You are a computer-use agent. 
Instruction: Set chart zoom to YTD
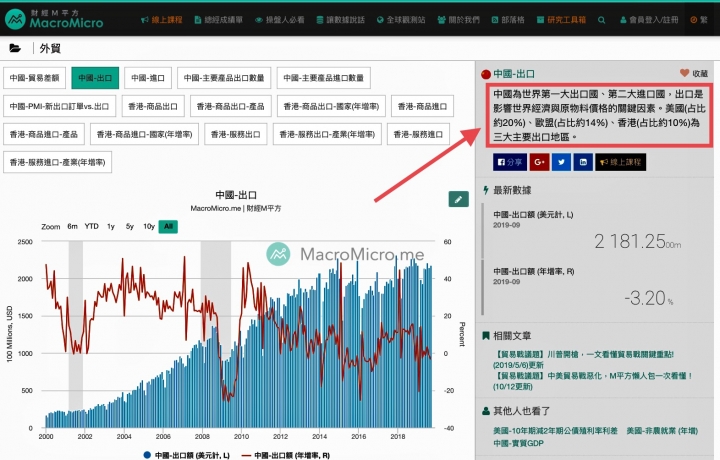[x=91, y=226]
